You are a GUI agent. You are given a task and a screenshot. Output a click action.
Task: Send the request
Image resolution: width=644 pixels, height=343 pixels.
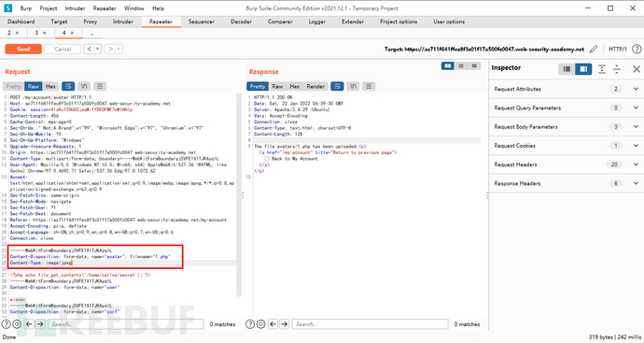[x=23, y=49]
